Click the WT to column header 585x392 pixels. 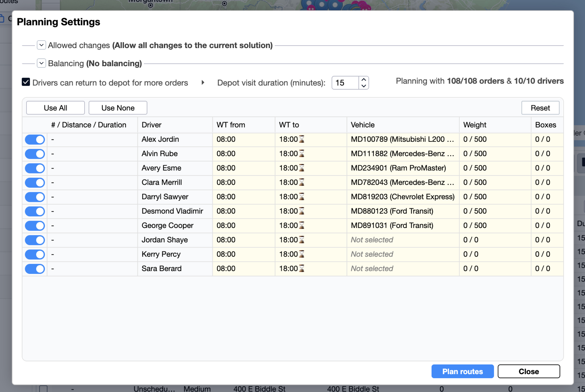click(x=311, y=125)
